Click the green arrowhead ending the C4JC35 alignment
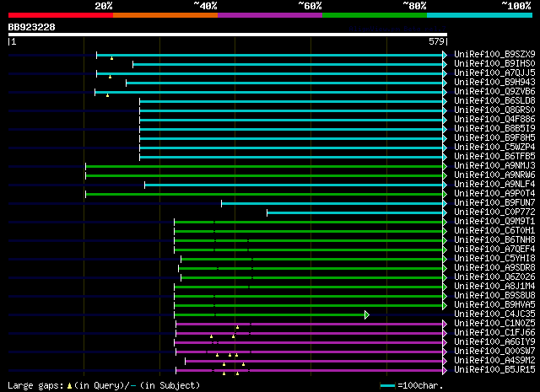Viewport: 540px width, 392px height. [367, 314]
